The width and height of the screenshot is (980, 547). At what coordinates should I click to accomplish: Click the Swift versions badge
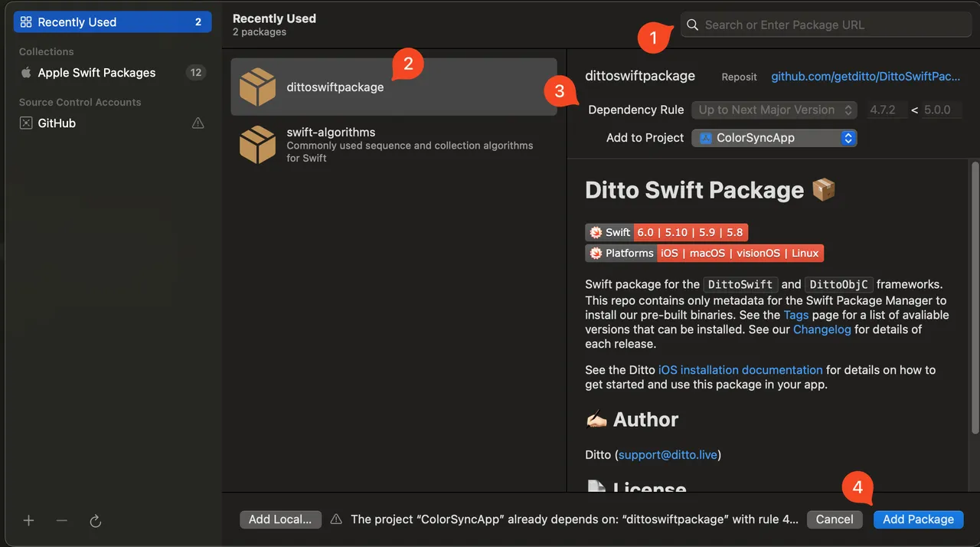[x=666, y=232]
